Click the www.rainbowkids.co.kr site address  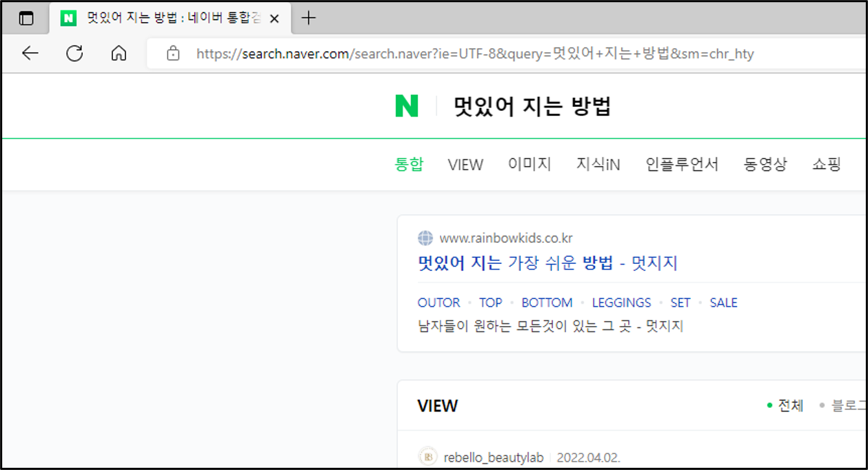506,238
